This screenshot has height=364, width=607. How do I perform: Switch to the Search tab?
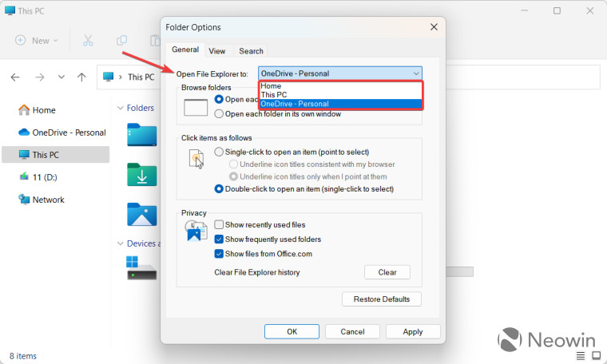tap(251, 51)
